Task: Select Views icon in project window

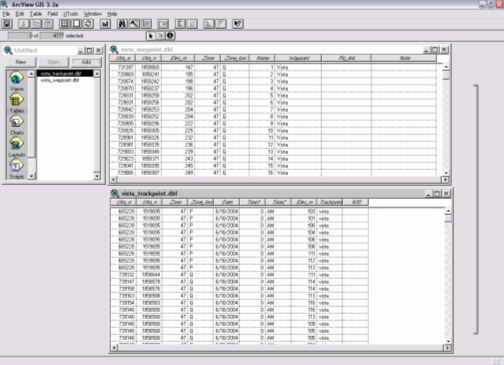Action: [x=17, y=81]
